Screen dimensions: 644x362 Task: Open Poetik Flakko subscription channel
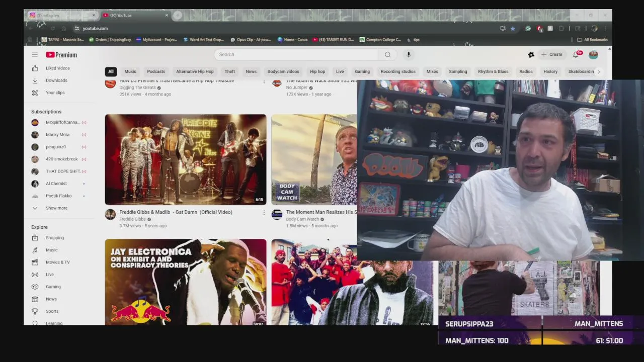click(58, 196)
